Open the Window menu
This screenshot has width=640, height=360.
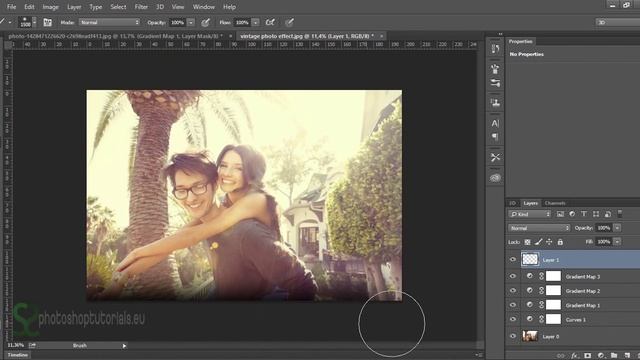click(203, 7)
